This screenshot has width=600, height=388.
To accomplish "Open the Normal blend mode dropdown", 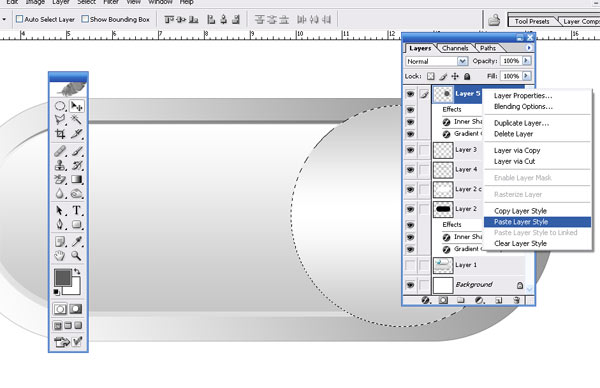I will pos(437,61).
